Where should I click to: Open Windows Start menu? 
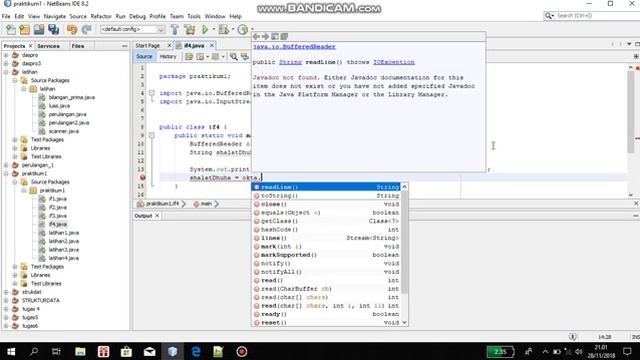(11, 351)
